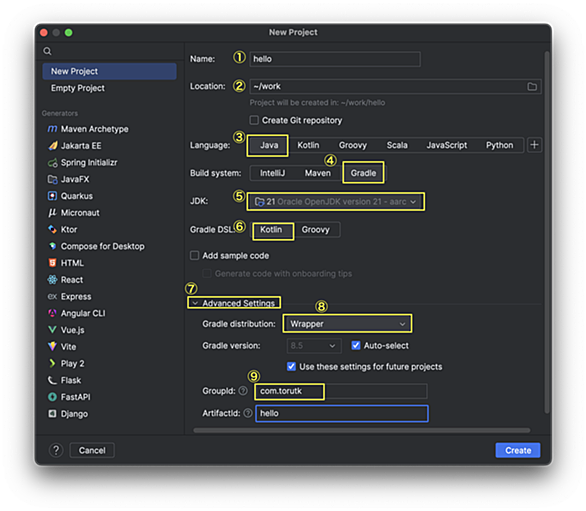Browse location using the folder icon
The image size is (586, 511).
click(x=532, y=87)
